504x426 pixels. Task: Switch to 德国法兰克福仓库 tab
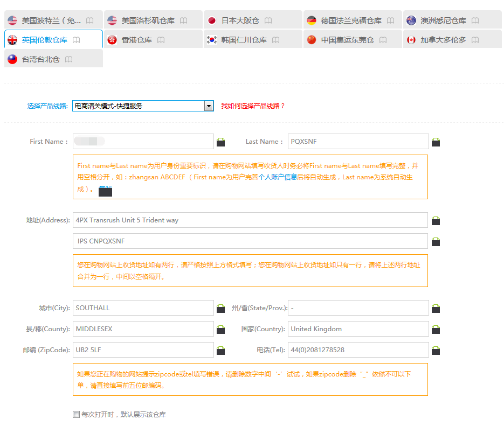point(350,20)
